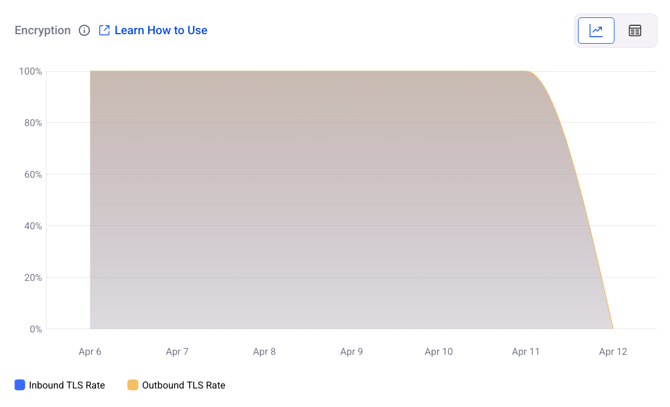Image resolution: width=670 pixels, height=407 pixels.
Task: Select the Apr 7 date label
Action: [x=177, y=352]
